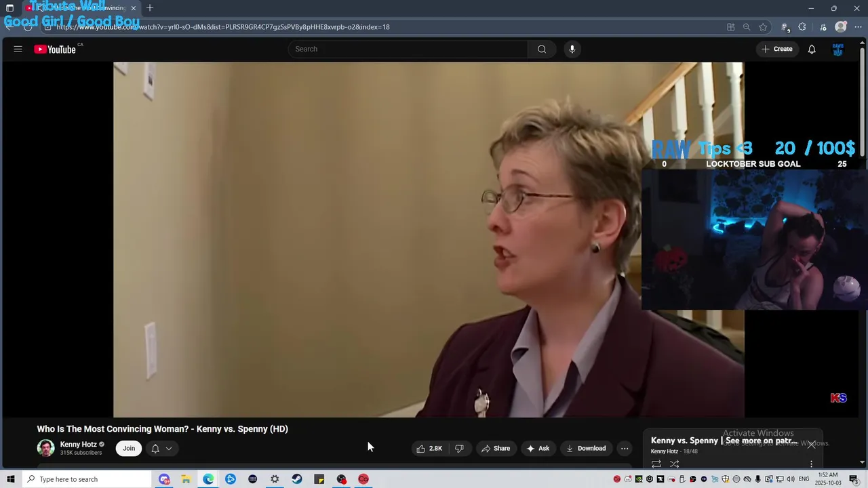Open the volume speaker tray icon
The height and width of the screenshot is (488, 868).
pyautogui.click(x=791, y=479)
